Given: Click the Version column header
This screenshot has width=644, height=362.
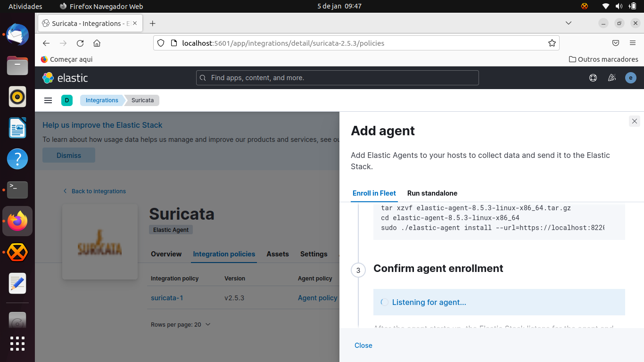Looking at the screenshot, I should pos(235,279).
